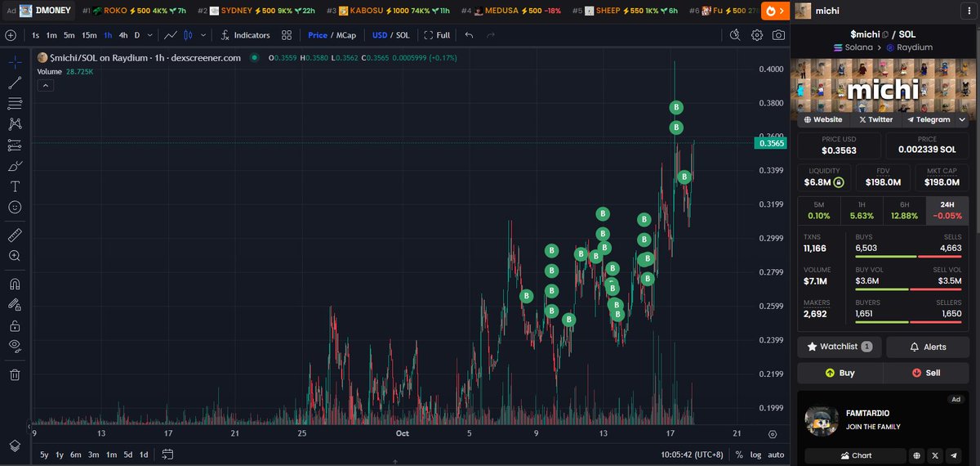Screen dimensions: 980x466
Task: Open the timezone menu 10:05:42 (UTC+8)
Action: click(x=693, y=455)
